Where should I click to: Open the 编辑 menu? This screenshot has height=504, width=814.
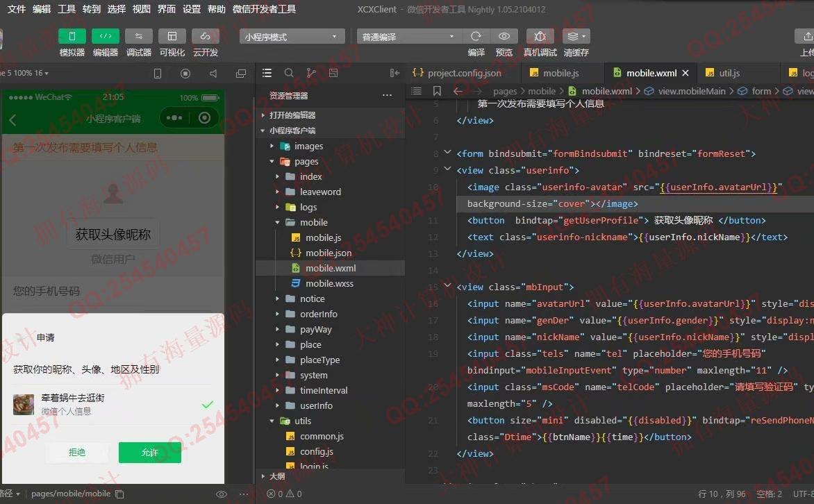click(42, 9)
